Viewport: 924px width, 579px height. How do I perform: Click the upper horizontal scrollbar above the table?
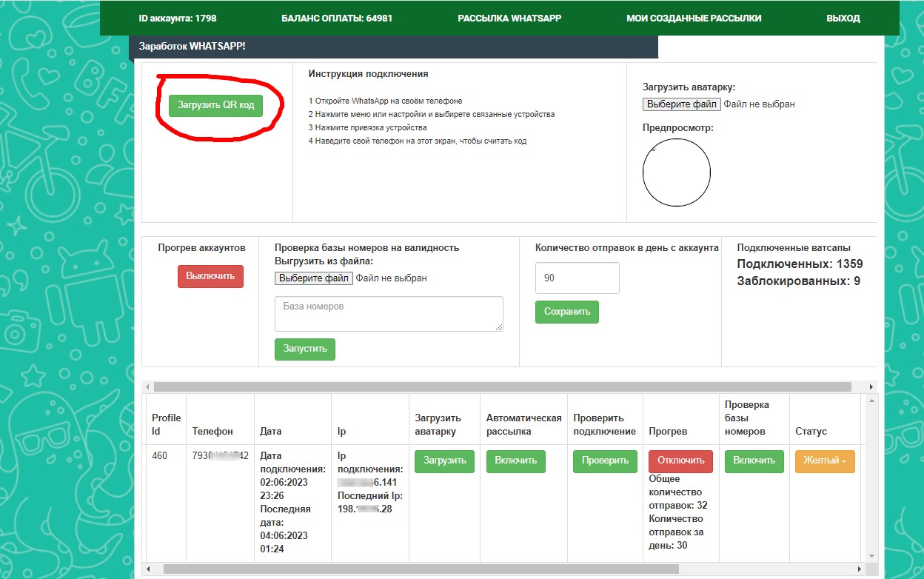[502, 387]
